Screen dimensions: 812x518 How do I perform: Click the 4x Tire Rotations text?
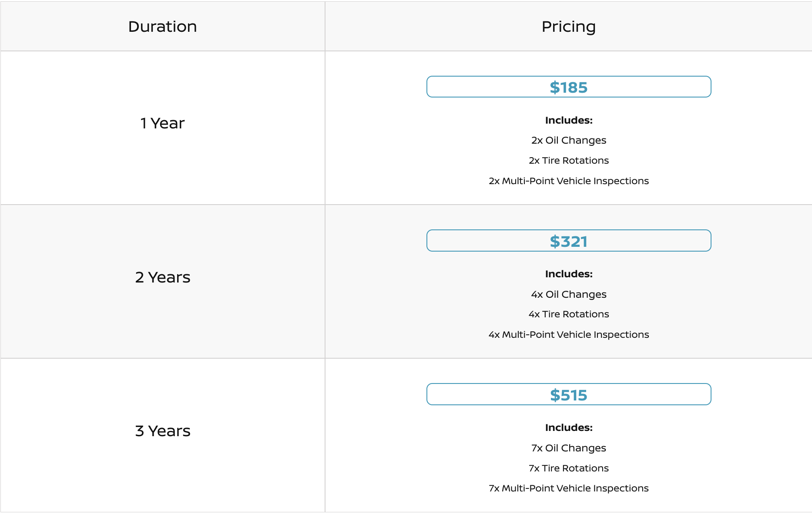569,314
